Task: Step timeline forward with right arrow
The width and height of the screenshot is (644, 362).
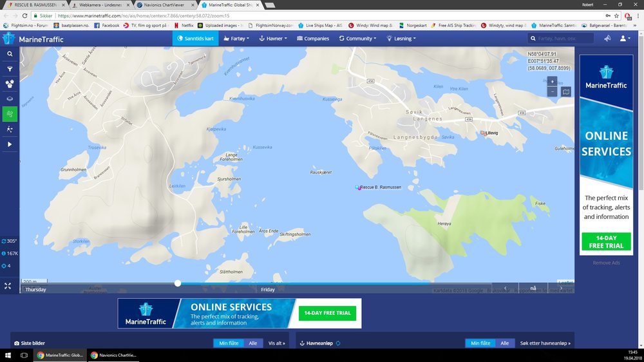Action: 561,288
